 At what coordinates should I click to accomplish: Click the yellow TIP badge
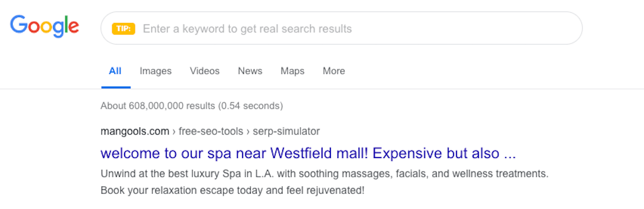pos(123,29)
